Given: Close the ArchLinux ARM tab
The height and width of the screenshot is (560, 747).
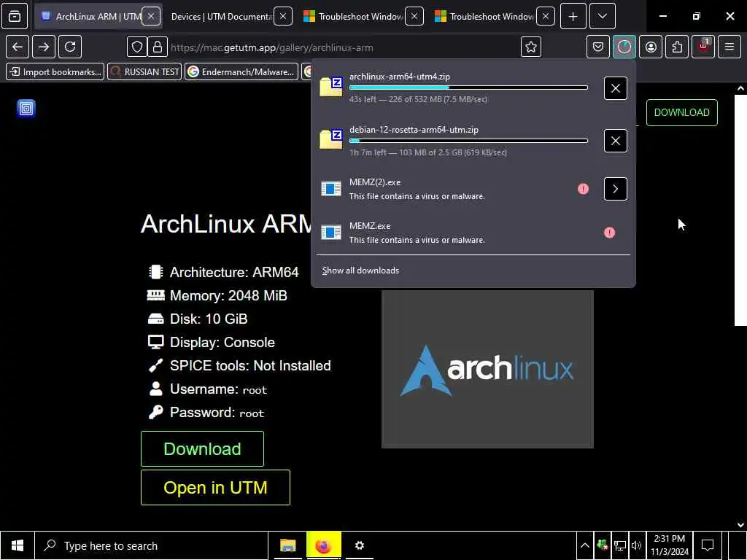Looking at the screenshot, I should tap(151, 17).
